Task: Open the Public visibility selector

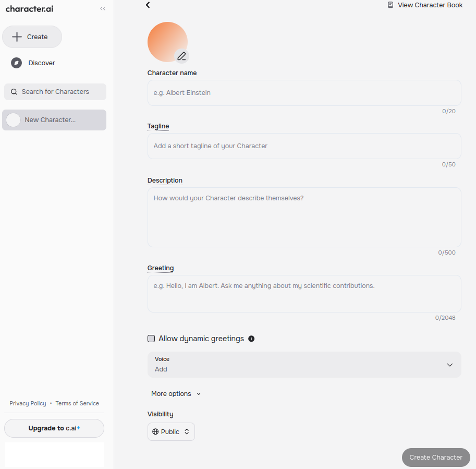Action: pos(171,432)
